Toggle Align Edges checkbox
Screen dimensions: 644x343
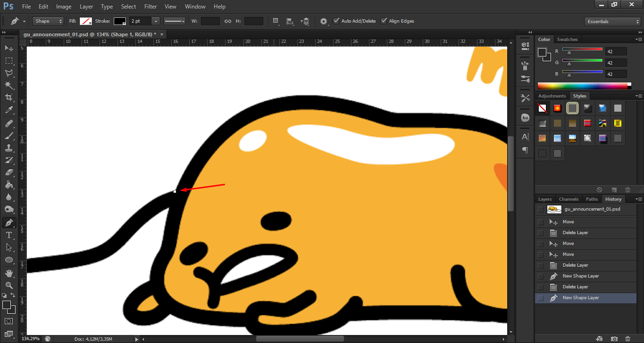384,21
